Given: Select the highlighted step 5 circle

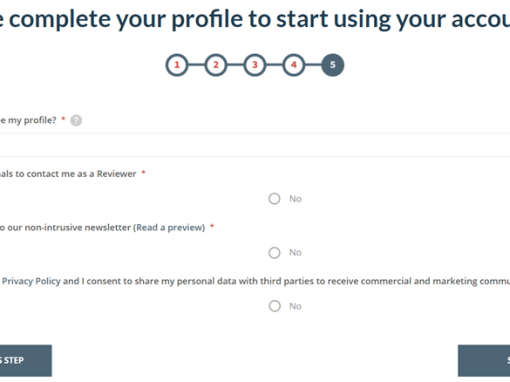Looking at the screenshot, I should point(333,65).
